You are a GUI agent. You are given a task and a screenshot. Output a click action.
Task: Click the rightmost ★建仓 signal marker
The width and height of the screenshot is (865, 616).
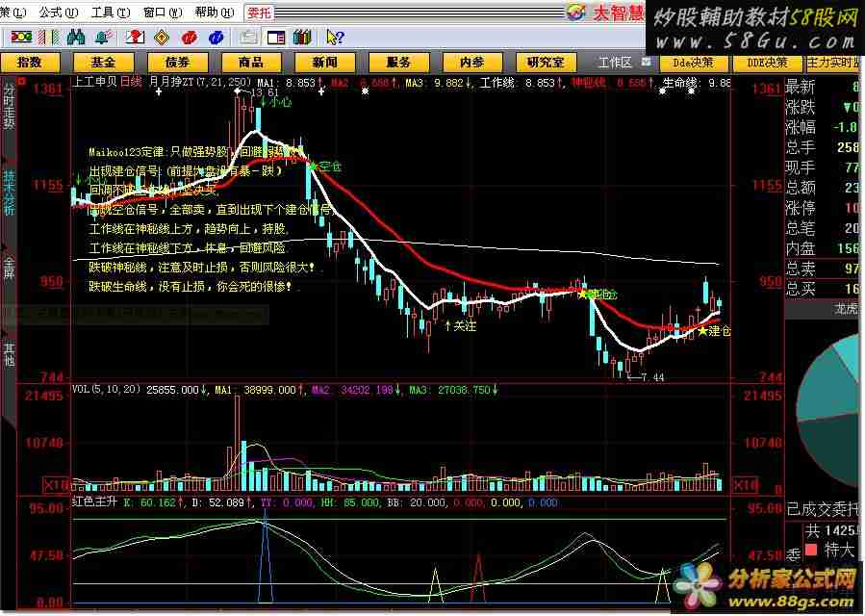pyautogui.click(x=714, y=331)
